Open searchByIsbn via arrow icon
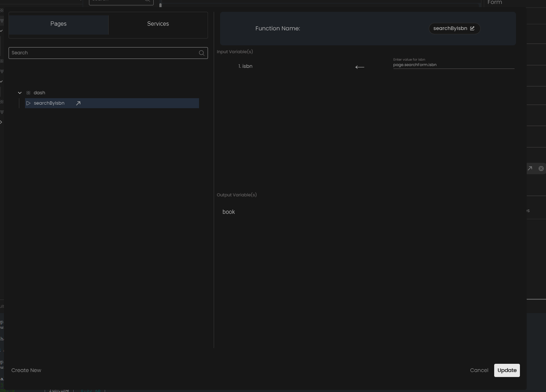 pyautogui.click(x=78, y=103)
